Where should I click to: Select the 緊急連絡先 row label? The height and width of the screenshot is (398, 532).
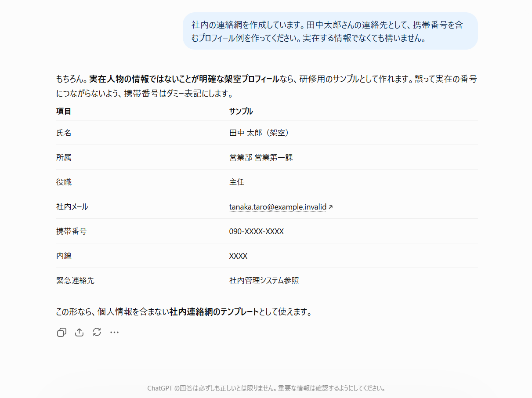pyautogui.click(x=75, y=281)
